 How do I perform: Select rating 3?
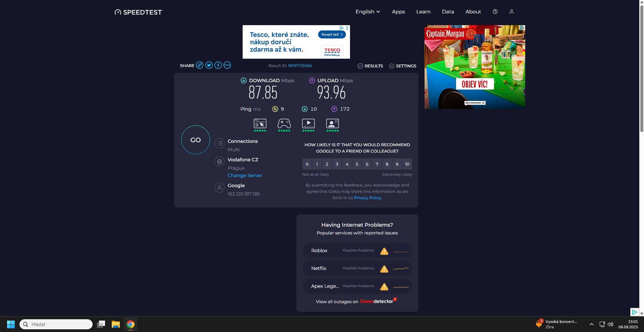click(337, 164)
